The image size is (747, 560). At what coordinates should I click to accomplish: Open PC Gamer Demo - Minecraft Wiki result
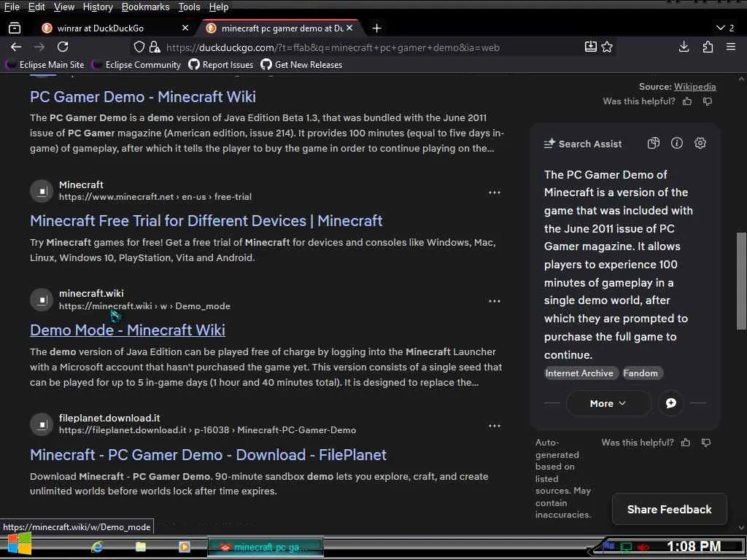coord(143,97)
